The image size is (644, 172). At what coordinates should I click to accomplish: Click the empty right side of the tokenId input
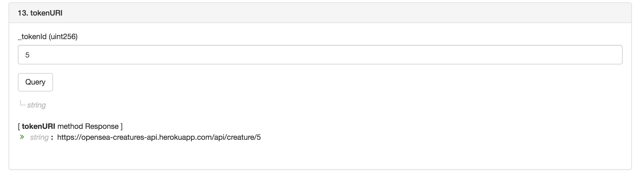pos(518,55)
